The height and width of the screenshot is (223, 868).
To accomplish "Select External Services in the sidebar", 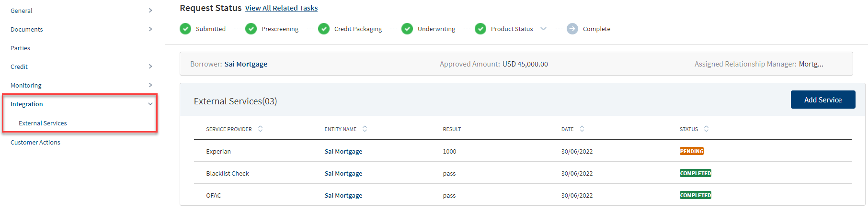I will 43,123.
